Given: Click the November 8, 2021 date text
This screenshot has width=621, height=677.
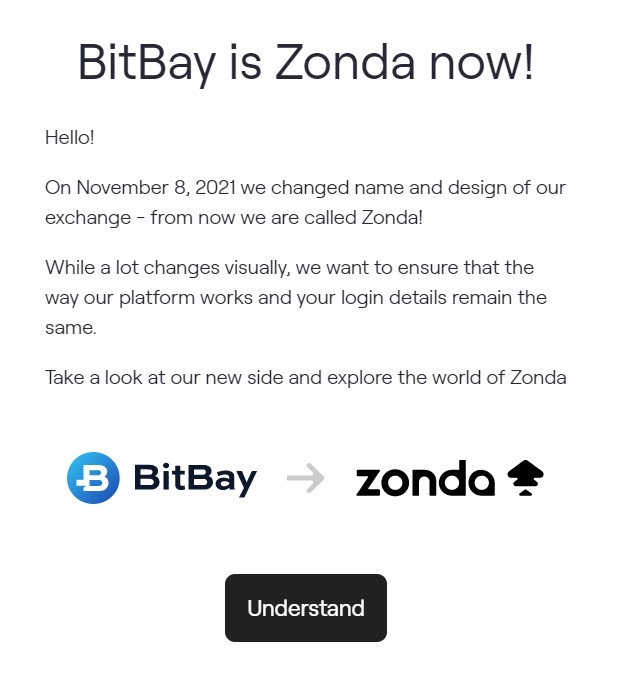Looking at the screenshot, I should (x=156, y=188).
